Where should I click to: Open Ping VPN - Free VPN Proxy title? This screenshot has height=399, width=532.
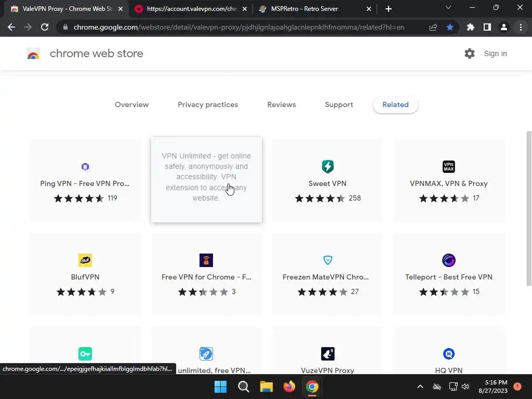(x=85, y=183)
